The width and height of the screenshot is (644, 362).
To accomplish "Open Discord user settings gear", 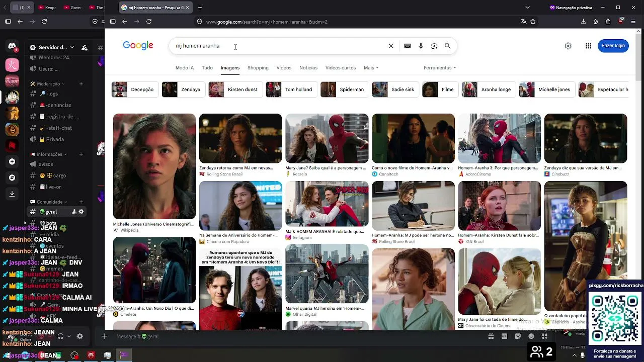I will pyautogui.click(x=79, y=336).
